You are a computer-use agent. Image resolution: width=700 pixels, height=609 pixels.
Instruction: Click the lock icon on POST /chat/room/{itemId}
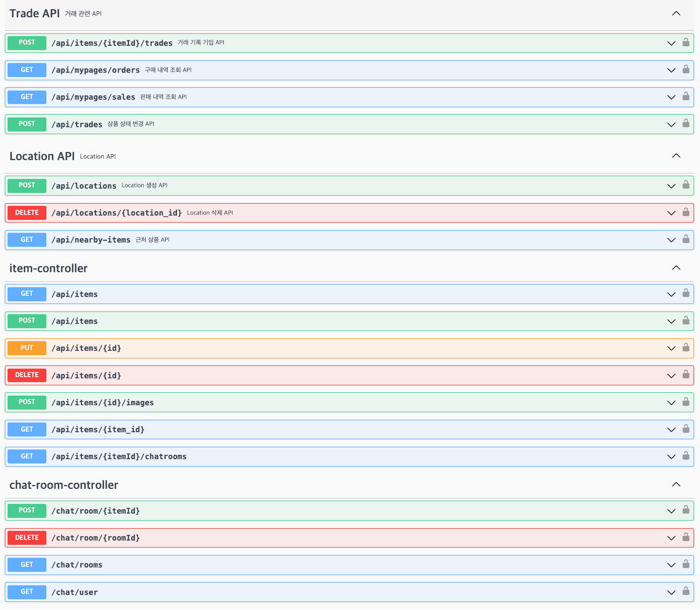(x=685, y=510)
